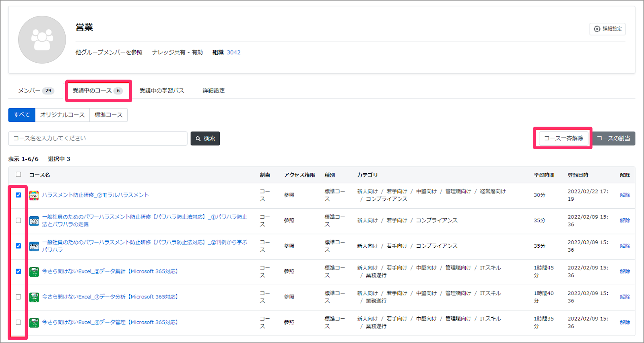Screen dimensions: 644x343
Task: Select the すべて filter
Action: click(x=22, y=115)
